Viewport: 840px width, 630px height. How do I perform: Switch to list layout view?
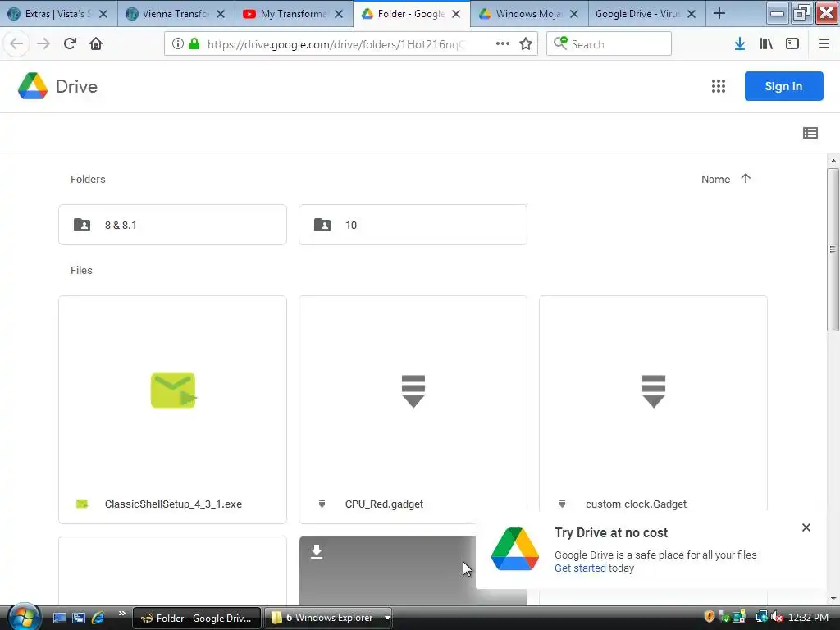[x=810, y=133]
